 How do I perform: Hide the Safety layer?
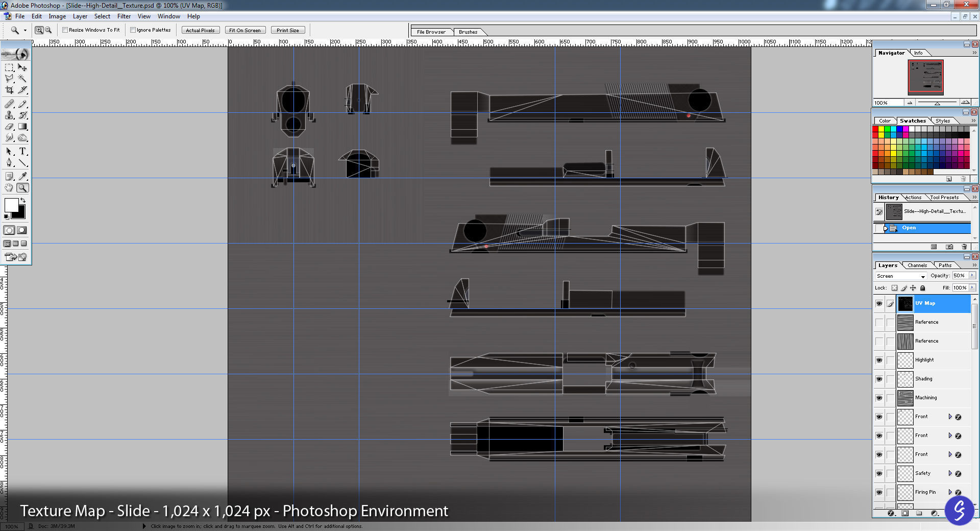click(x=879, y=473)
